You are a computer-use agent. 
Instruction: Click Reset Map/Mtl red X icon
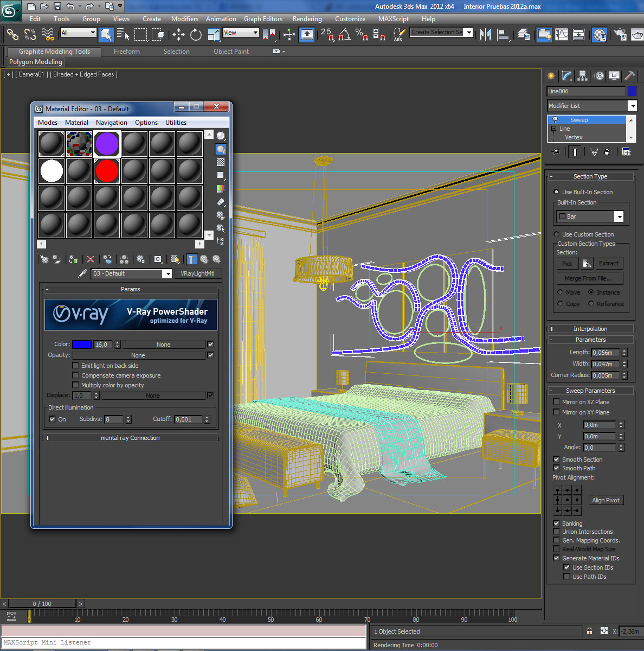(x=91, y=259)
